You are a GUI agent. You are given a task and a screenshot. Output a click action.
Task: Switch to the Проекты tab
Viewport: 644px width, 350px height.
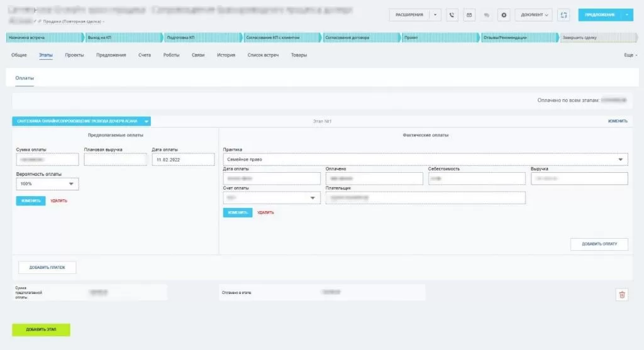(74, 55)
